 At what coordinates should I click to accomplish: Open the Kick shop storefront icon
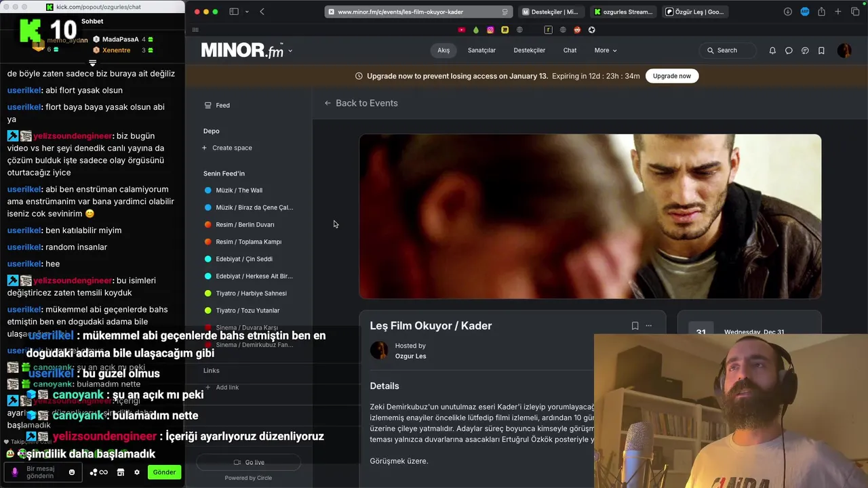coord(121,472)
